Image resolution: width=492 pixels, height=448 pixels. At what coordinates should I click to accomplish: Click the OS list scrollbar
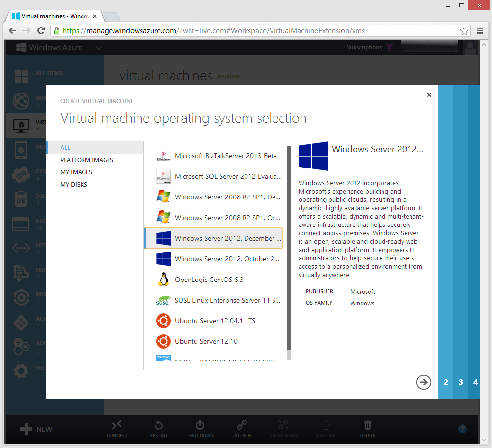click(x=289, y=248)
